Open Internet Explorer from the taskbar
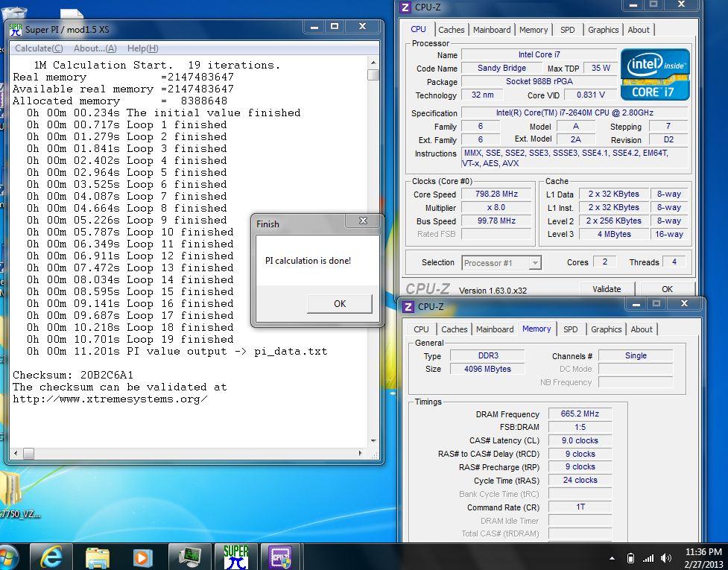This screenshot has height=570, width=728. 51,557
